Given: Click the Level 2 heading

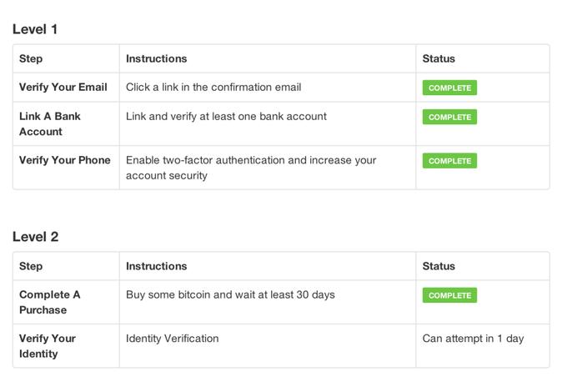Looking at the screenshot, I should click(35, 237).
